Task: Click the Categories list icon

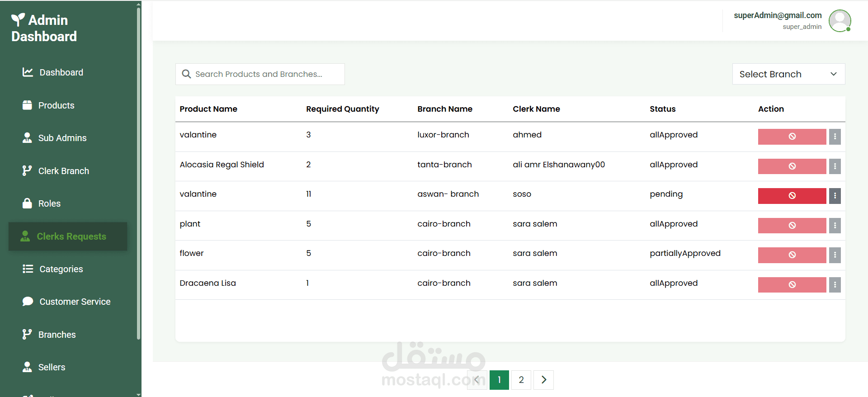Action: pos(28,269)
